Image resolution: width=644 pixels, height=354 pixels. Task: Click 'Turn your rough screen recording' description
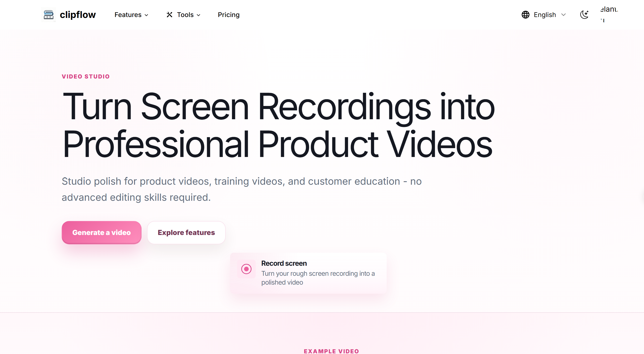318,278
